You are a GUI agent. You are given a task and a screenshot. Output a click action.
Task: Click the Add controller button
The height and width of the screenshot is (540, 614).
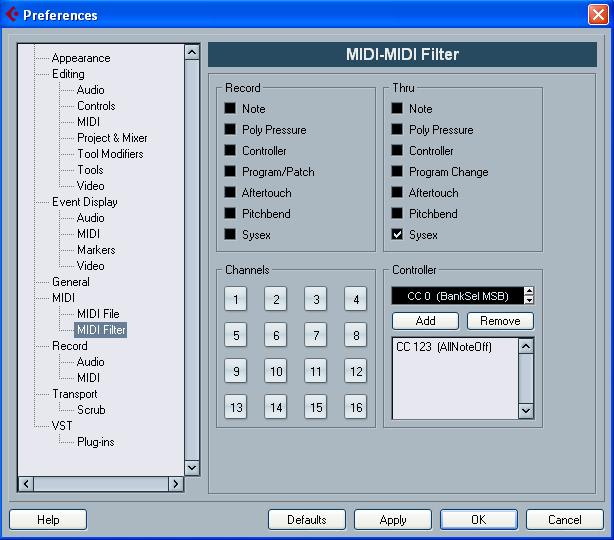pyautogui.click(x=425, y=321)
